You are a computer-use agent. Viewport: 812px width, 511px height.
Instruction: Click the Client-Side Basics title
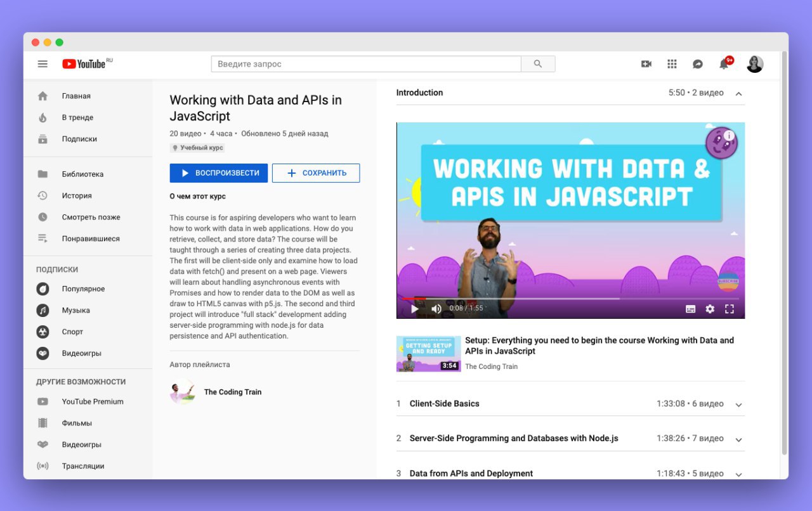point(445,404)
